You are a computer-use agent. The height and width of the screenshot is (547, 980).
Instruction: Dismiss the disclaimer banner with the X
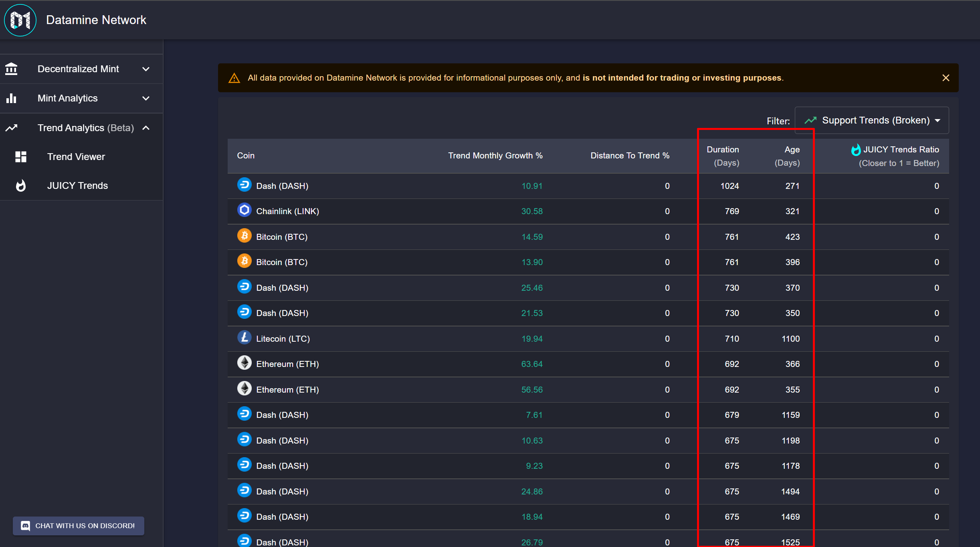[x=946, y=78]
